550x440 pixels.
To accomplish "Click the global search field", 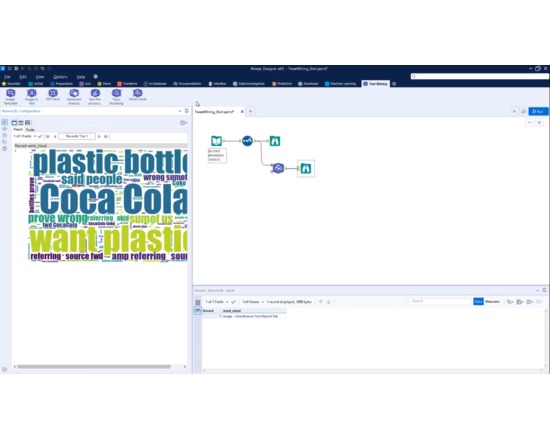I will click(x=479, y=76).
